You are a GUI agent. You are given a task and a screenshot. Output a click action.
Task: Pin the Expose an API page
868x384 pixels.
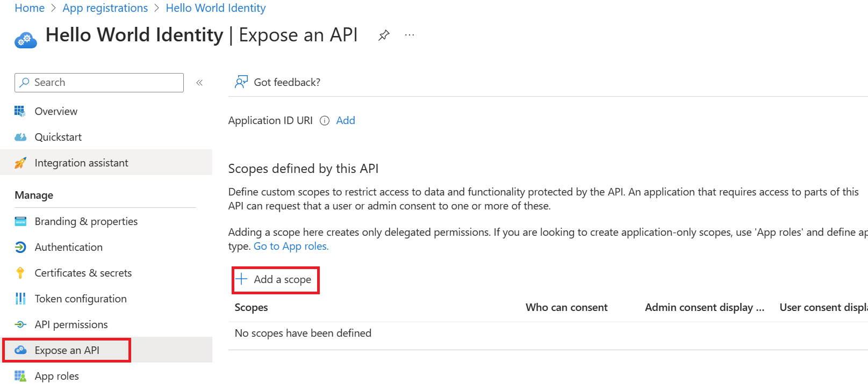384,35
